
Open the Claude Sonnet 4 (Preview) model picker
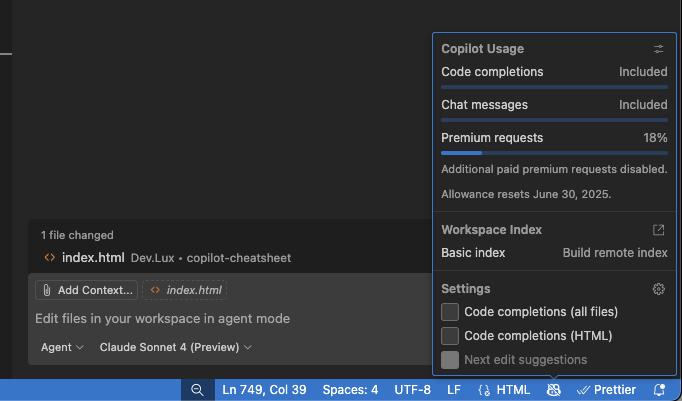coord(175,347)
